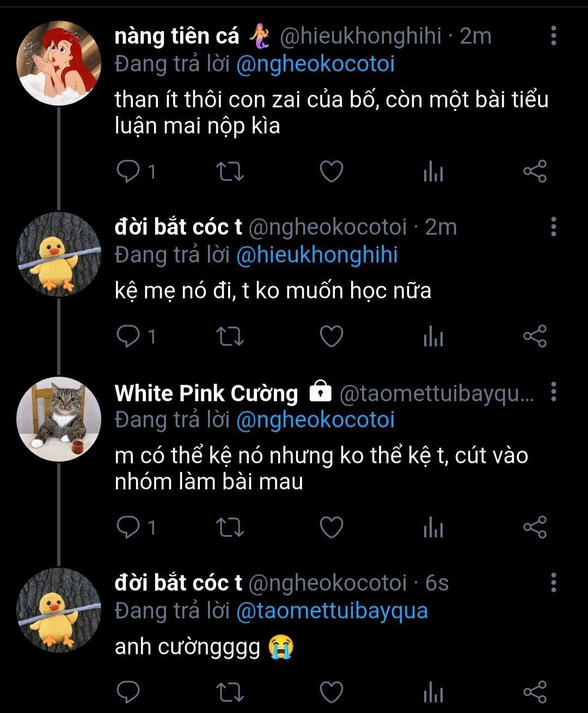This screenshot has height=713, width=588.
Task: Open more options for nàng tiên cá's tweet
Action: 553,36
